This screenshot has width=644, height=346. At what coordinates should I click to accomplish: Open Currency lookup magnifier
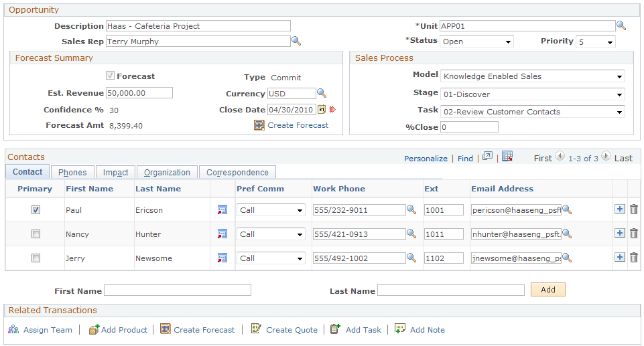pos(322,94)
